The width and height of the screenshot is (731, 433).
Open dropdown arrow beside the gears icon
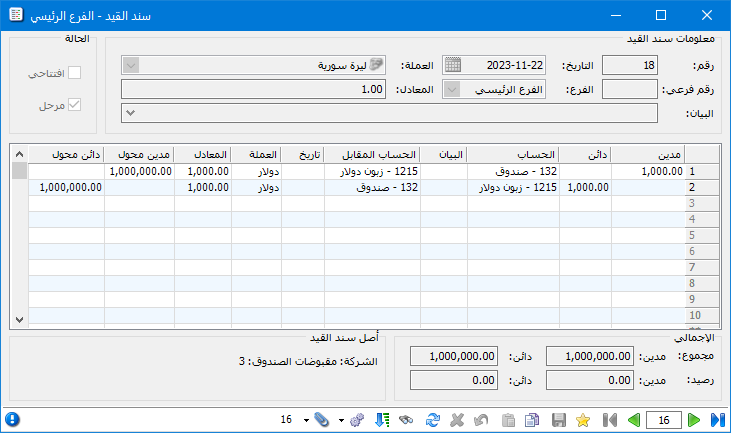coord(341,420)
